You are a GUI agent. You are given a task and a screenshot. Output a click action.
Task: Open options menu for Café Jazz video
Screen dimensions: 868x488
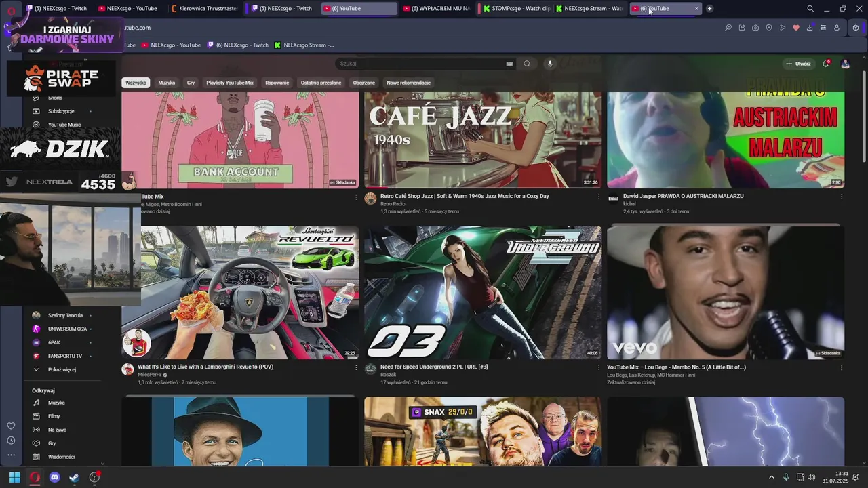[599, 197]
